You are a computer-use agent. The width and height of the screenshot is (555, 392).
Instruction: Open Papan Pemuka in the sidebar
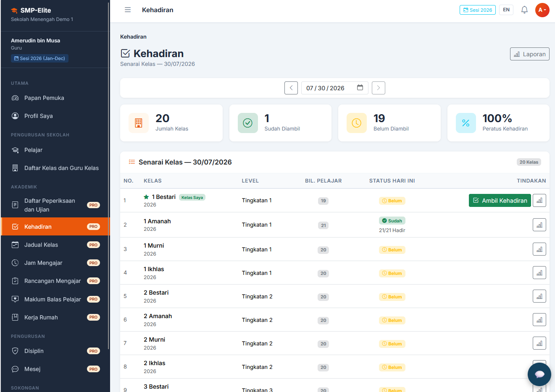tap(55, 98)
